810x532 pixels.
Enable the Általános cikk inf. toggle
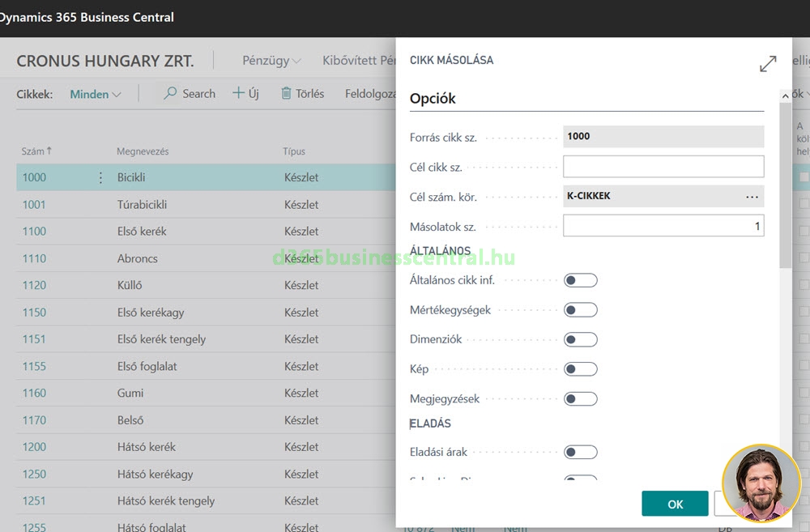[x=581, y=280]
